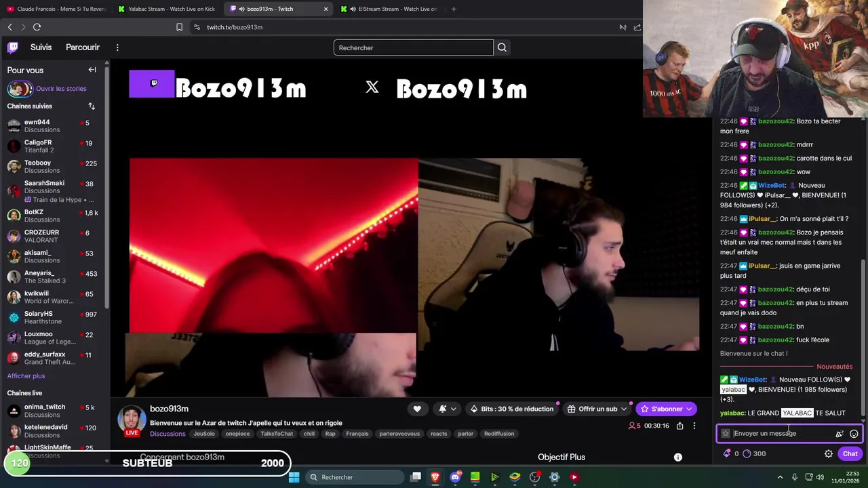This screenshot has width=868, height=488.
Task: Open Louxmoo League of Legends channel
Action: tap(54, 338)
